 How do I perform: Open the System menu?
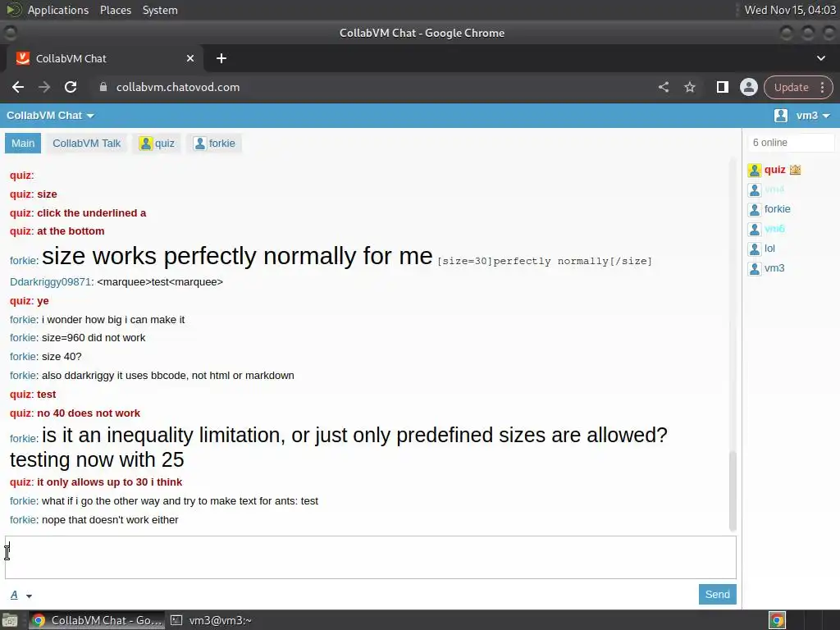pos(160,10)
